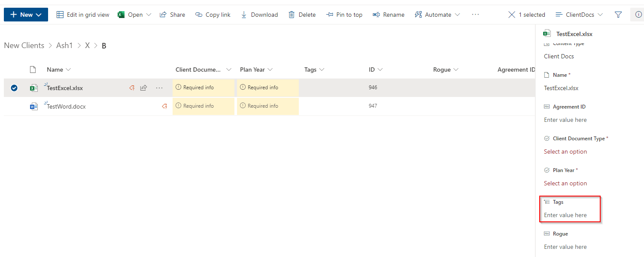This screenshot has width=644, height=257.
Task: Click the filter icon in the toolbar
Action: point(618,14)
